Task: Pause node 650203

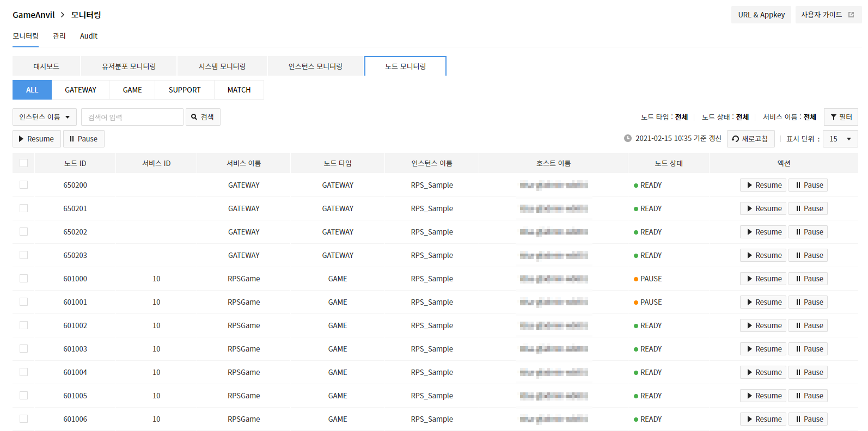Action: pyautogui.click(x=808, y=255)
